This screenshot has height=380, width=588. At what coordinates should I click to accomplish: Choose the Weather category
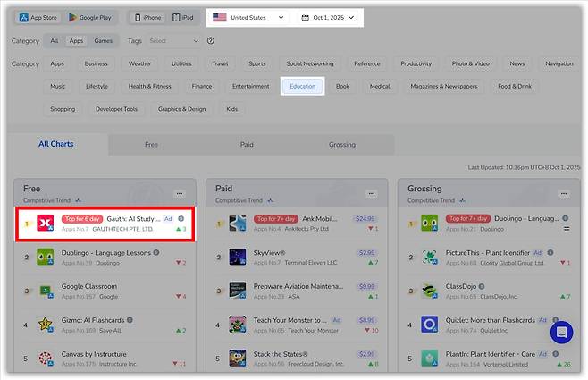[139, 63]
